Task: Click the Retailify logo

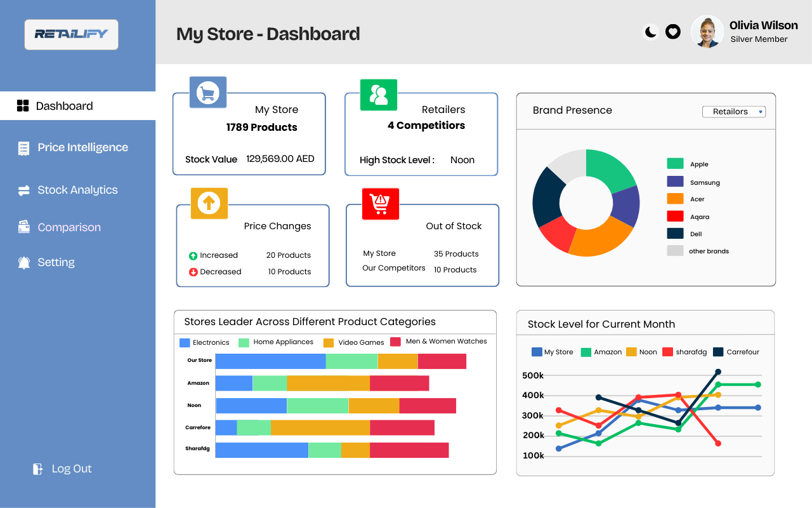Action: [71, 35]
